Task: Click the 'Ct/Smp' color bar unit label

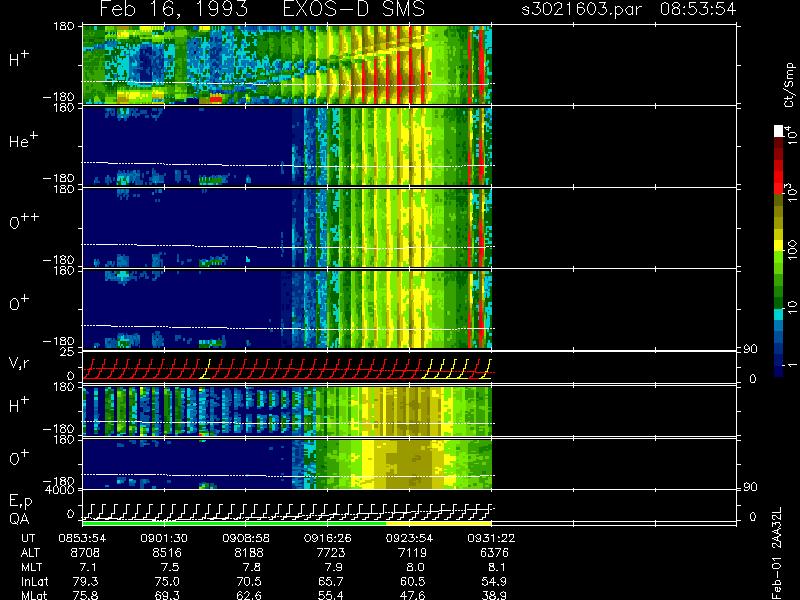Action: (x=789, y=85)
